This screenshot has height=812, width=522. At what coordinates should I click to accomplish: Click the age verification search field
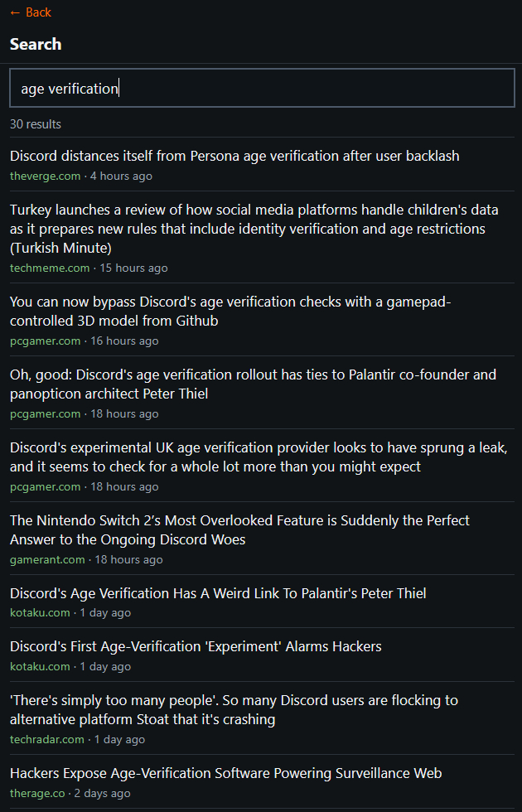262,88
